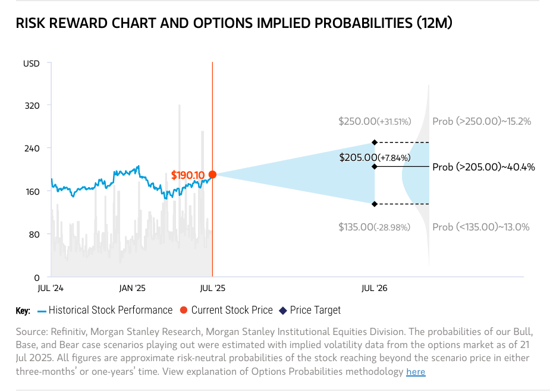Click the Risk Reward Chart title heading
The width and height of the screenshot is (550, 392).
(234, 23)
